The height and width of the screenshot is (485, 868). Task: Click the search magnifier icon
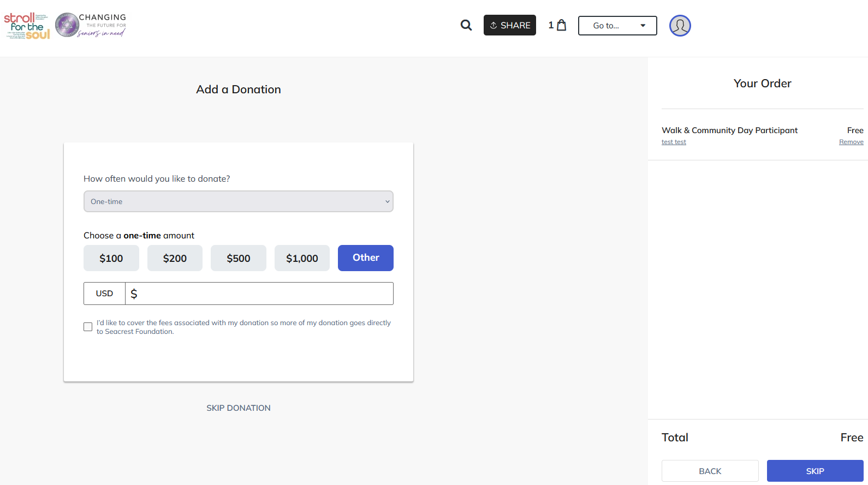click(x=466, y=25)
